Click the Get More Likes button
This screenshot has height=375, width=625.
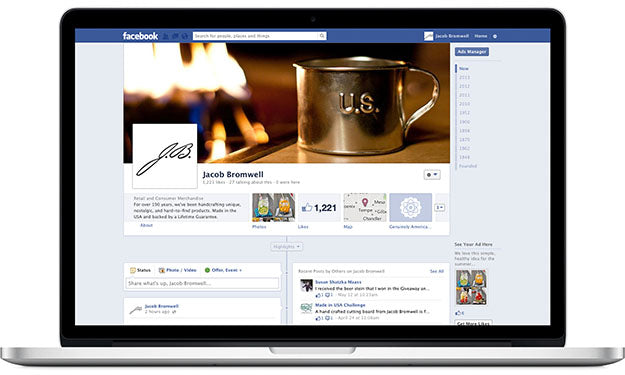tap(474, 323)
